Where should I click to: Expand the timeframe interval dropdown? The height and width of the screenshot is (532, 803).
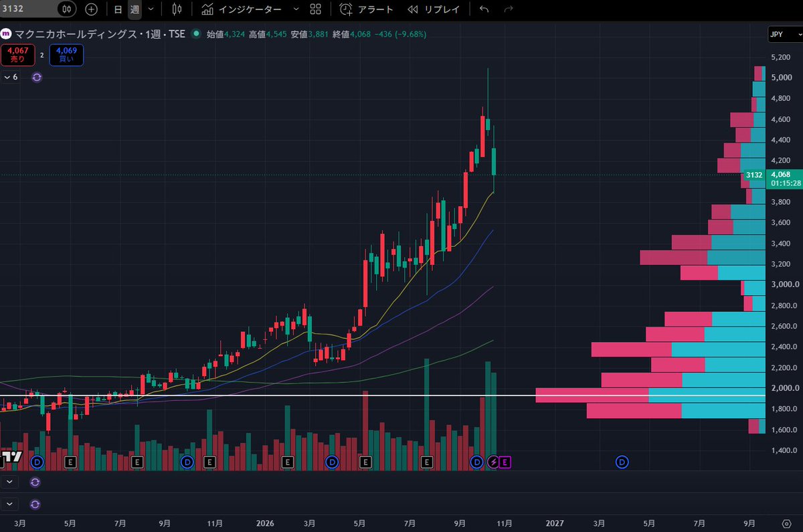pyautogui.click(x=151, y=9)
